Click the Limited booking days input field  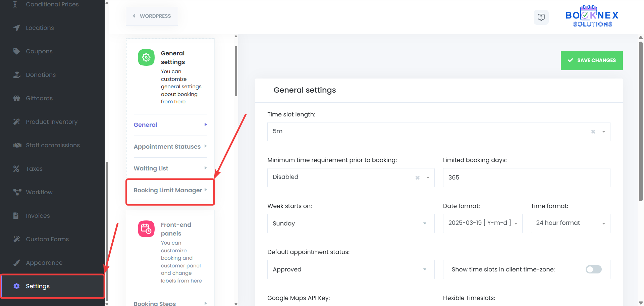point(526,177)
